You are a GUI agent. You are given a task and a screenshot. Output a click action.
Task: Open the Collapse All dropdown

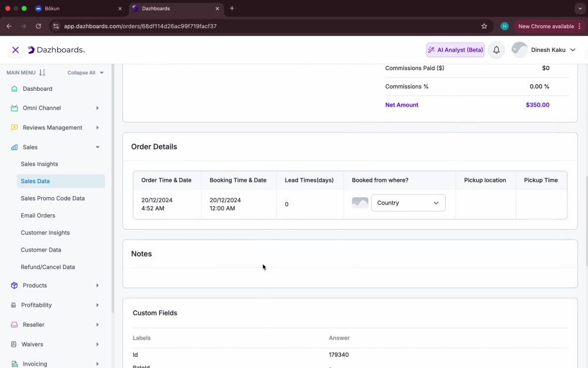85,73
